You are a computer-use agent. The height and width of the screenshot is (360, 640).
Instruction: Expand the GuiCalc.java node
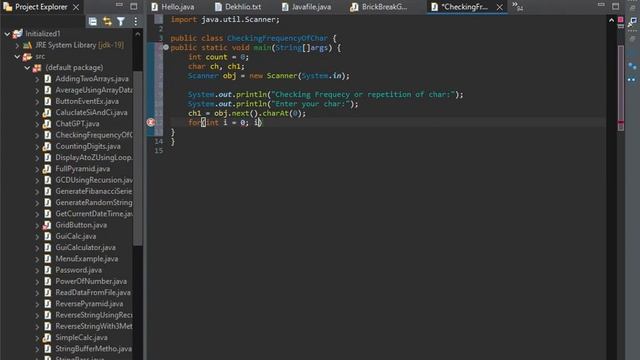point(37,237)
